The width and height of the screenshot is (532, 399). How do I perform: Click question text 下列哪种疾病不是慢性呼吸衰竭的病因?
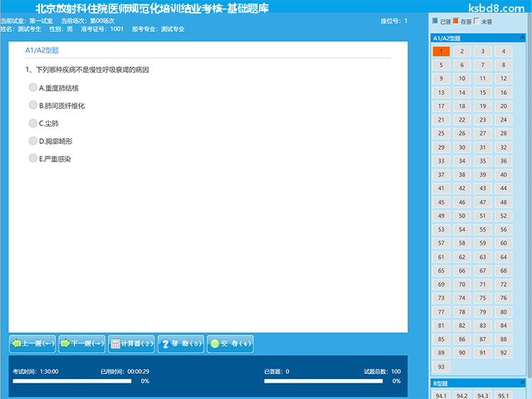point(92,70)
